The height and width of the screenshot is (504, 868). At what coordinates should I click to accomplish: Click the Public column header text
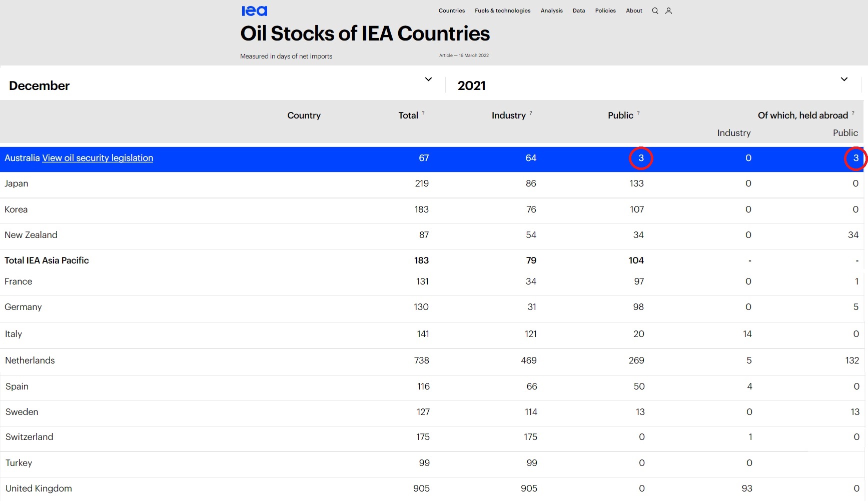click(x=620, y=115)
